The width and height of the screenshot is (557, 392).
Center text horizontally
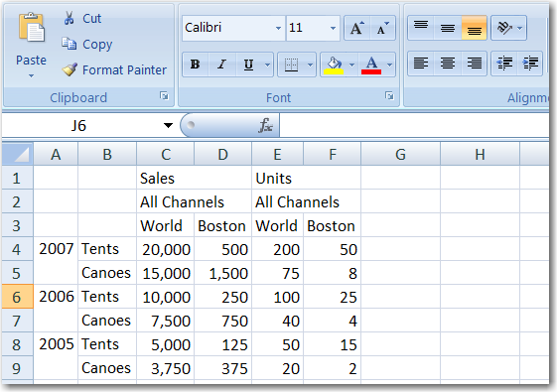click(x=448, y=64)
